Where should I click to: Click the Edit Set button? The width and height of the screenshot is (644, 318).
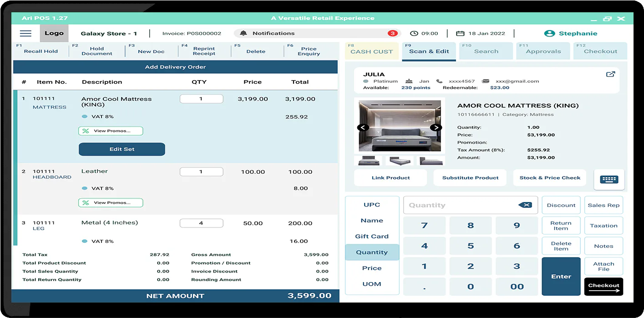point(122,149)
